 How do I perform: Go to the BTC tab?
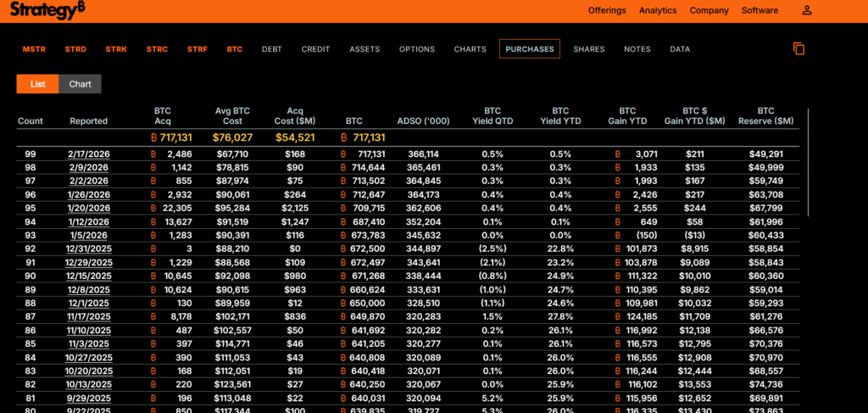(x=235, y=49)
